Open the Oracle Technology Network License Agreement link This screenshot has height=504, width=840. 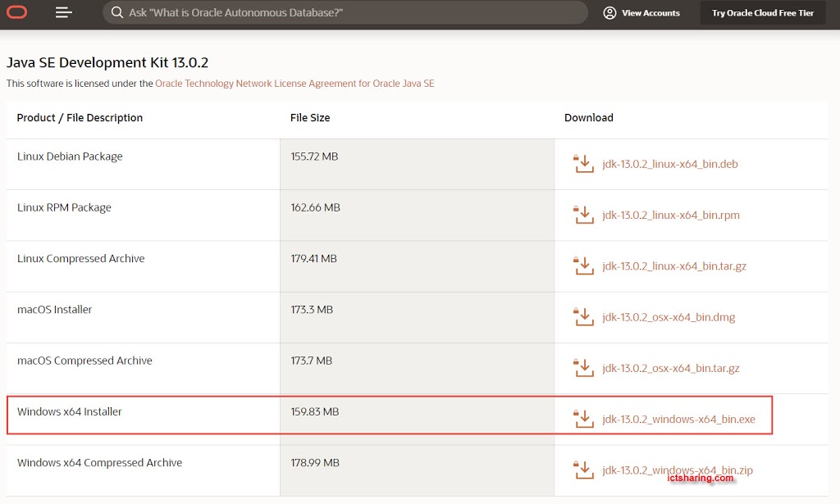click(x=294, y=84)
